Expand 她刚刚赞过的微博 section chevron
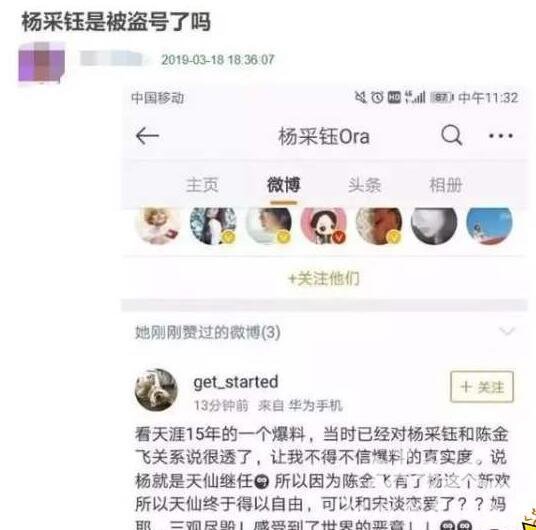 point(507,331)
